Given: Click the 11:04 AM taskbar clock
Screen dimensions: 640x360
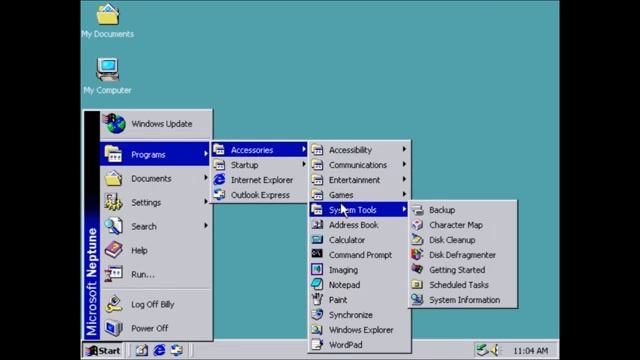Looking at the screenshot, I should pyautogui.click(x=530, y=351).
